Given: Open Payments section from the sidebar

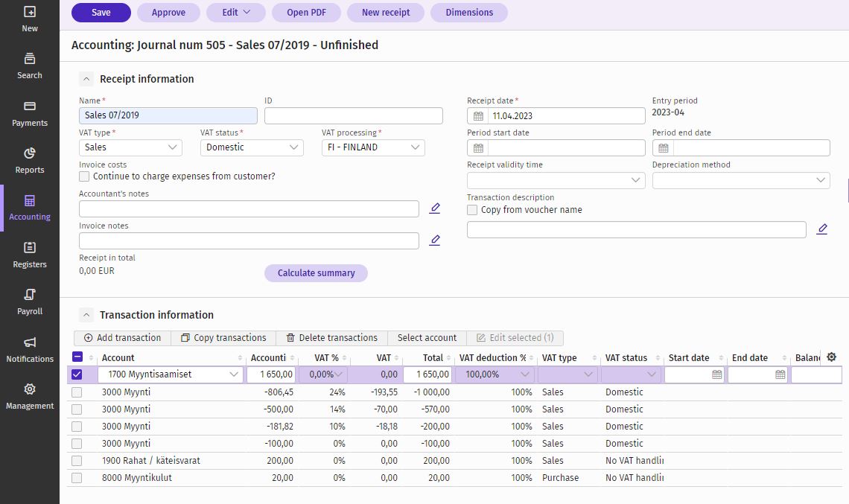Looking at the screenshot, I should (29, 112).
